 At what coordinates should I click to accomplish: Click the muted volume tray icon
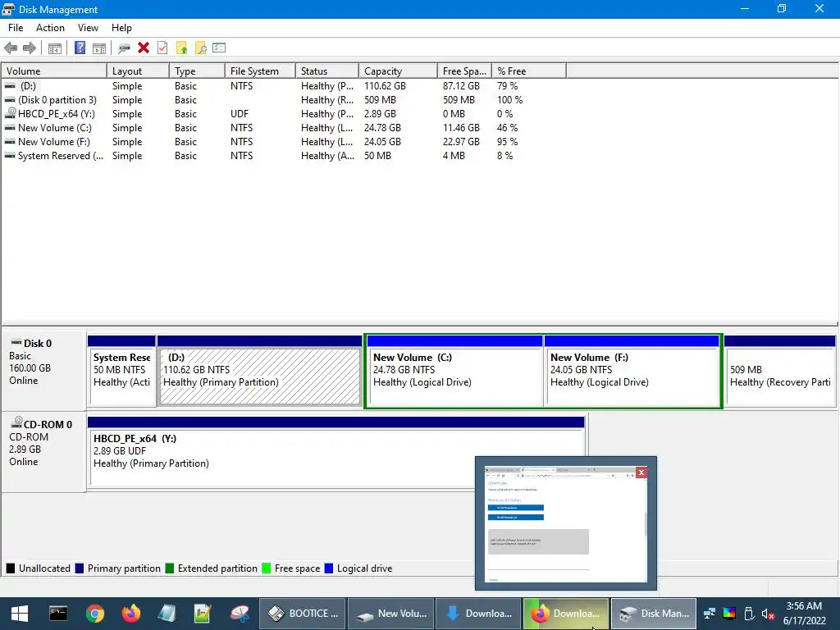[768, 614]
